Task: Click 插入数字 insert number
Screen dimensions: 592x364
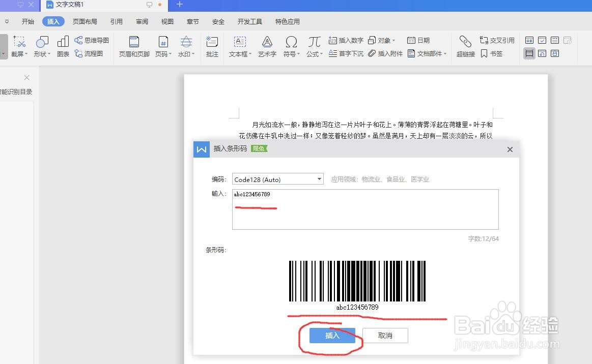Action: [346, 40]
